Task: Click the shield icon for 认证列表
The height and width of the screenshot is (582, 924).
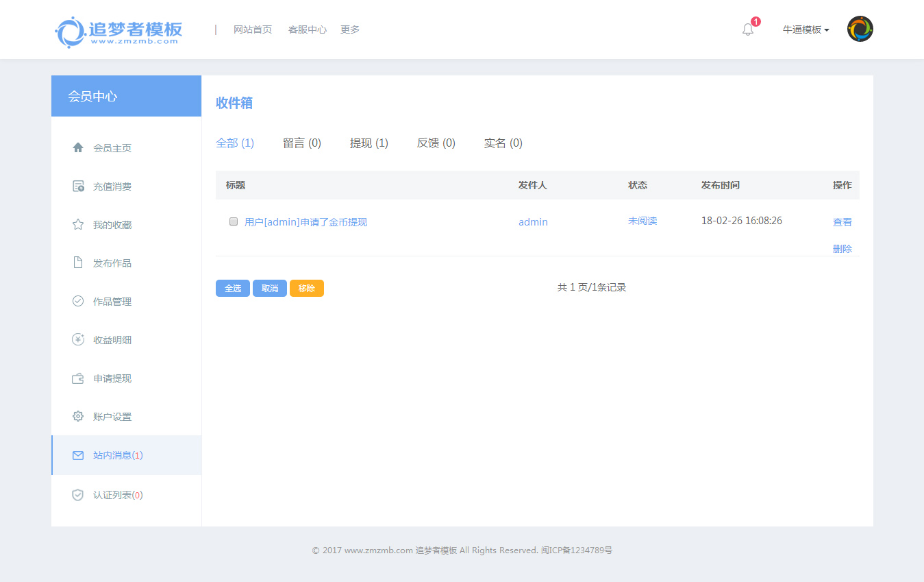Action: click(x=78, y=495)
